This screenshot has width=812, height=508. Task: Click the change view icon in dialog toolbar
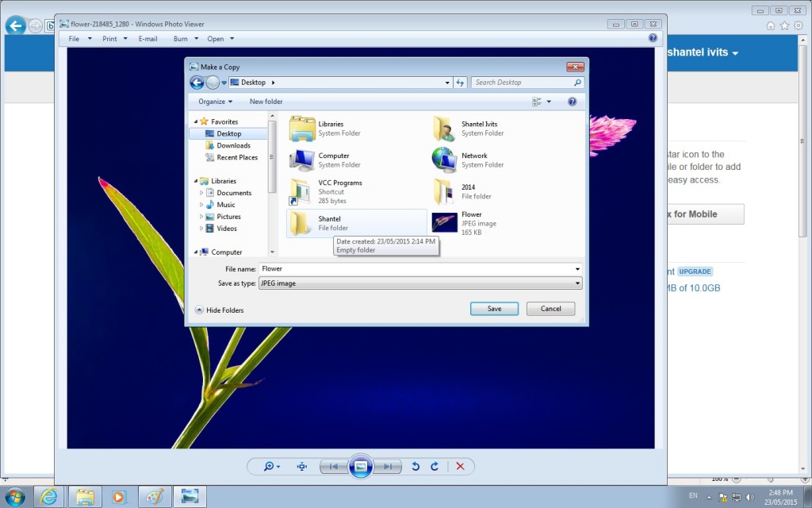pos(537,102)
